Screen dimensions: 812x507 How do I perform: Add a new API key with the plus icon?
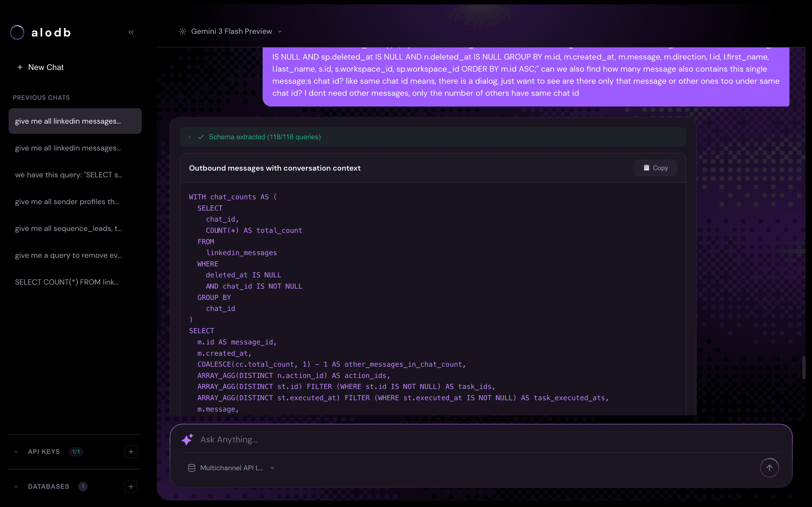tap(131, 451)
